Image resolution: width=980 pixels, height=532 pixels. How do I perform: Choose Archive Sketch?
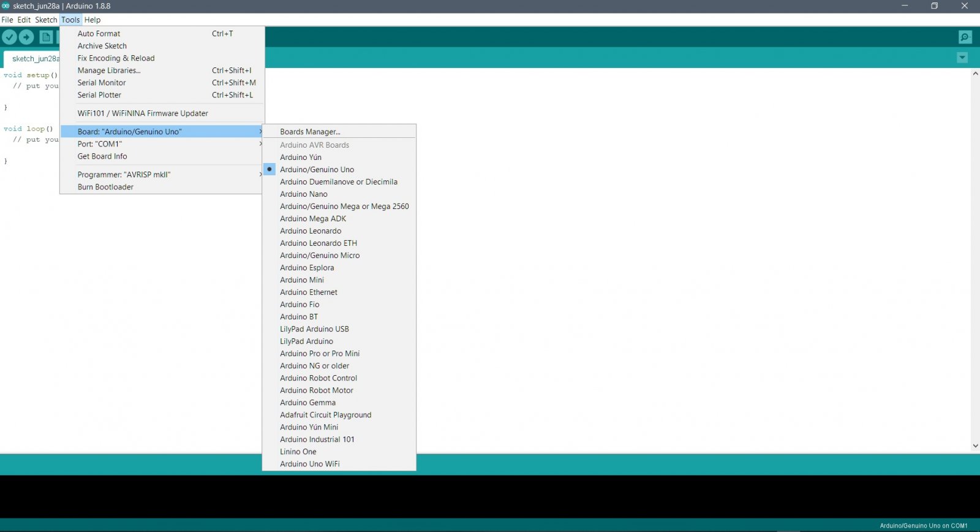tap(162, 46)
